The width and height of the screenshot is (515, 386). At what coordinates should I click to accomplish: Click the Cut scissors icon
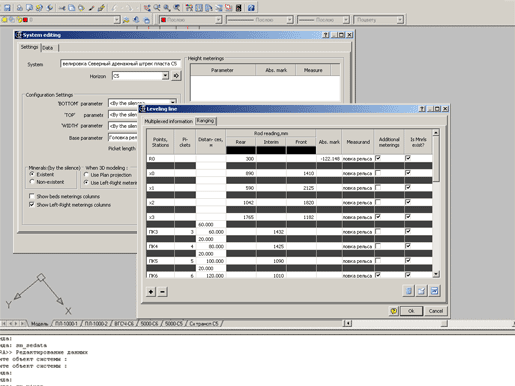[62, 7]
